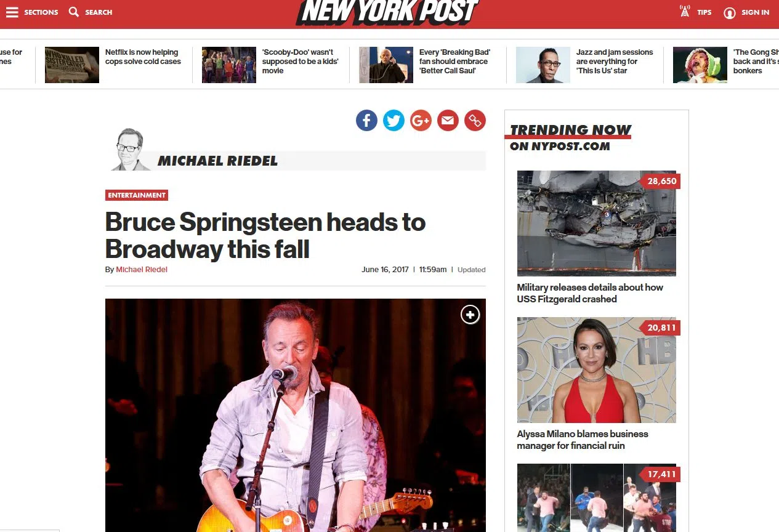This screenshot has height=532, width=779.
Task: Click the Search magnifying glass icon
Action: pyautogui.click(x=74, y=12)
